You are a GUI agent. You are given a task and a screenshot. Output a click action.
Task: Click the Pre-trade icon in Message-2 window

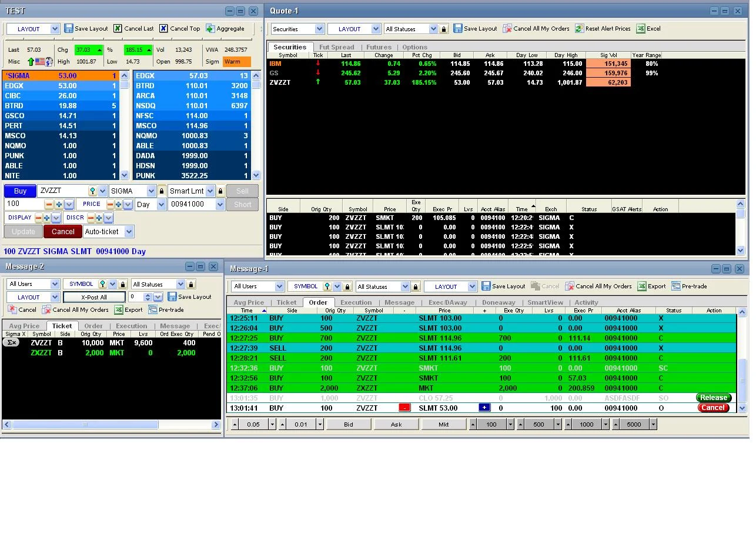pyautogui.click(x=153, y=309)
